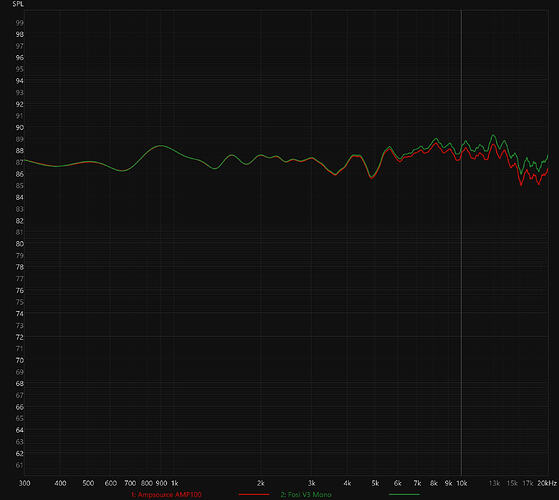This screenshot has width=559, height=500.
Task: Click the 800 frequency axis label
Action: point(147,483)
